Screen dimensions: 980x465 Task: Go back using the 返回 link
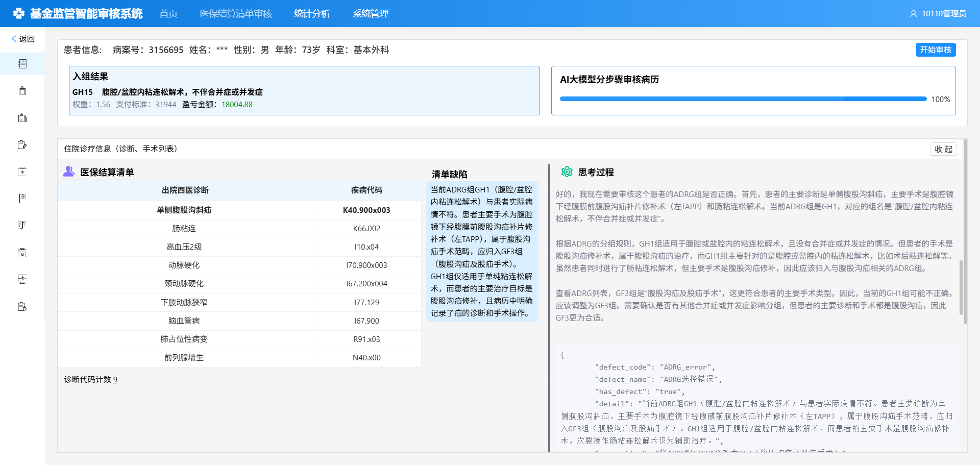(23, 39)
